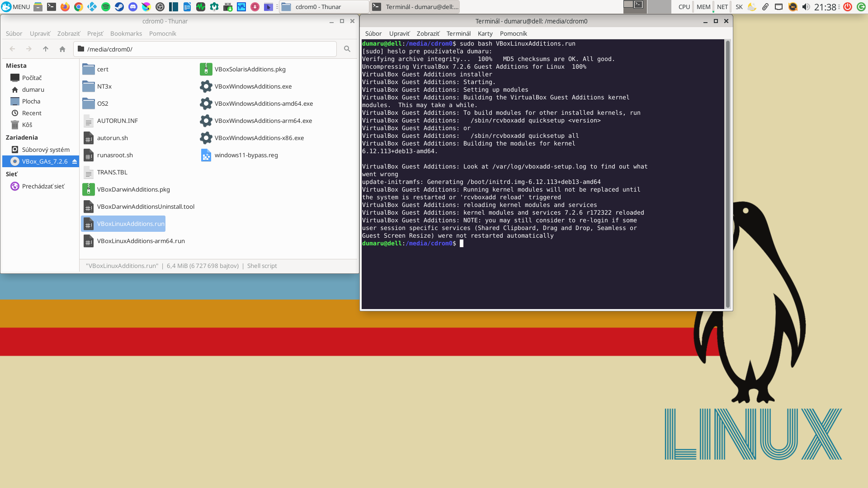Open clipboard manager paperclip icon
Viewport: 868px width, 488px height.
pyautogui.click(x=765, y=7)
